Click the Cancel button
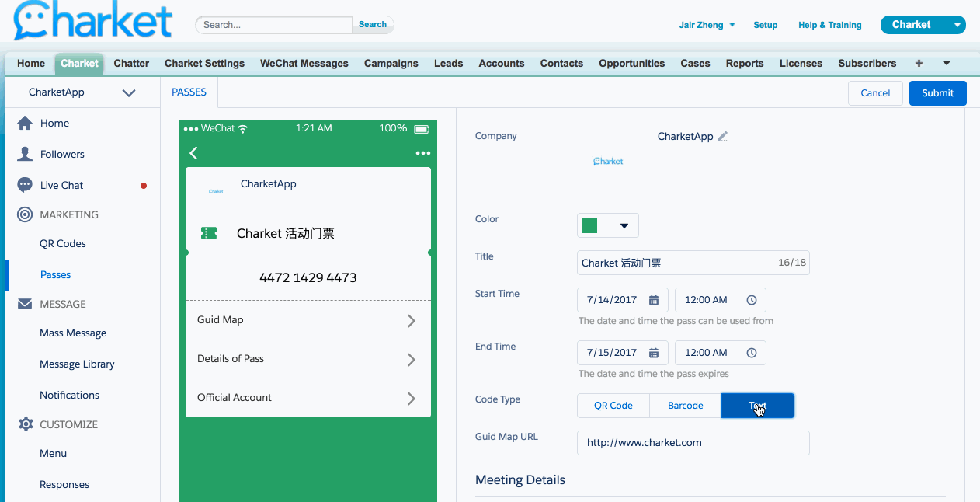Screen dimensions: 980x502 [x=874, y=93]
